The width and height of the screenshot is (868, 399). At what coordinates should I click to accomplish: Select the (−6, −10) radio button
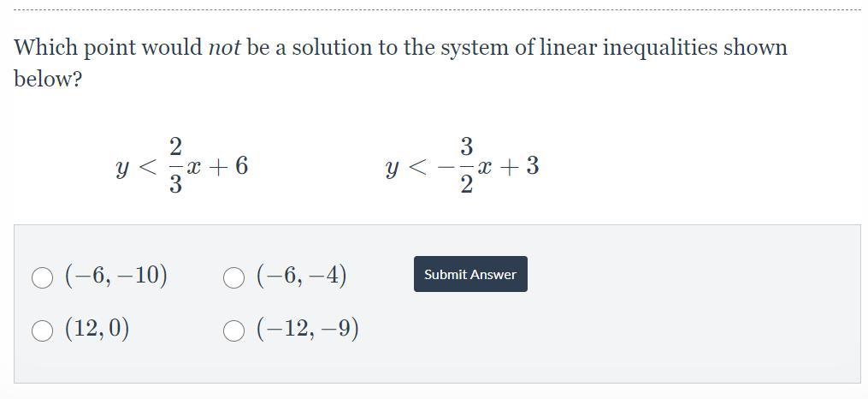click(x=42, y=277)
